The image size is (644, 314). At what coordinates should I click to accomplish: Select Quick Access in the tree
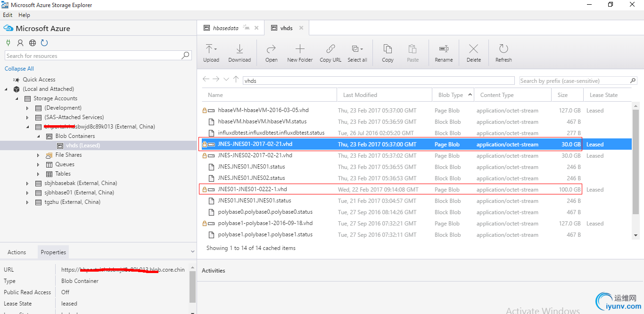pyautogui.click(x=39, y=80)
